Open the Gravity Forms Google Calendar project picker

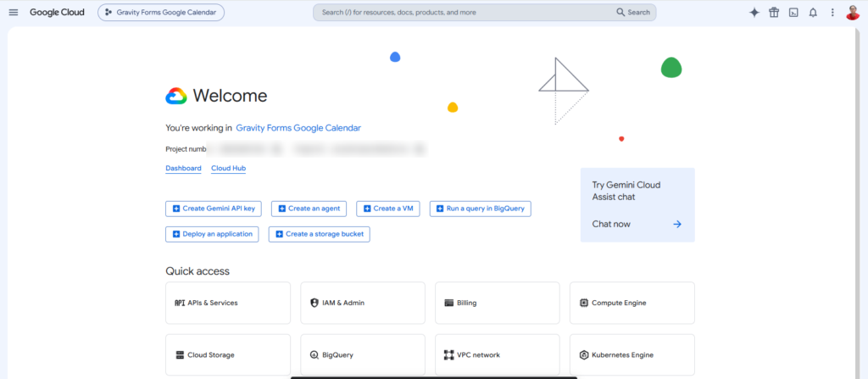(161, 12)
